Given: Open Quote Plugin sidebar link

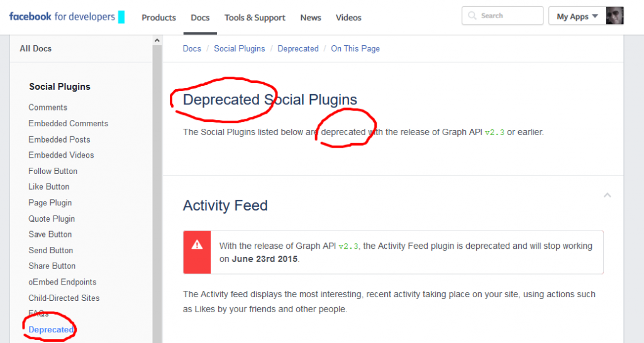Looking at the screenshot, I should [52, 219].
